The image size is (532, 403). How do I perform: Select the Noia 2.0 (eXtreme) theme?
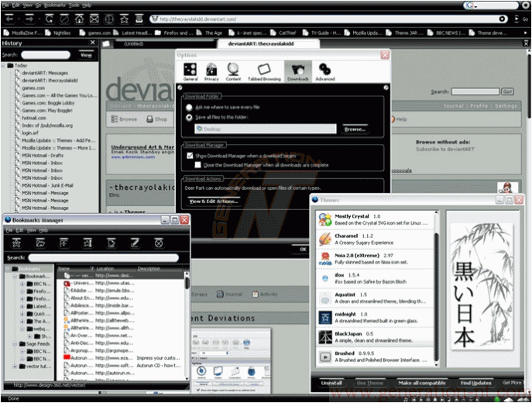(375, 258)
